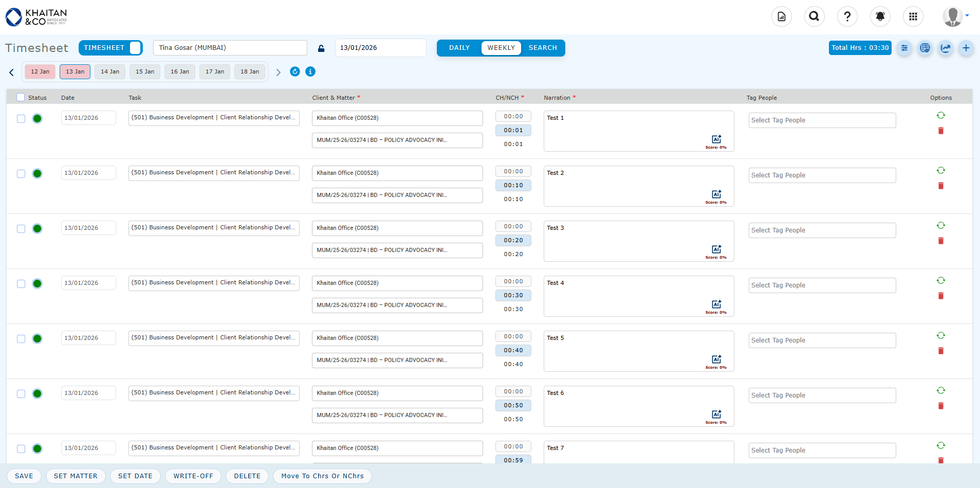
Task: Click the WRITE-OFF button
Action: [x=193, y=476]
